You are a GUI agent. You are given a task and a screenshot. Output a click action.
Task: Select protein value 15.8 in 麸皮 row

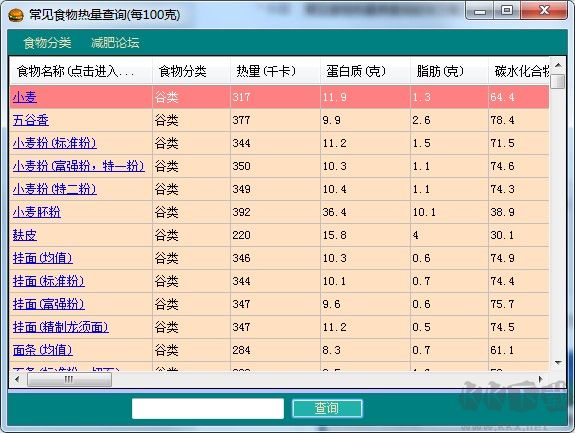[x=334, y=235]
